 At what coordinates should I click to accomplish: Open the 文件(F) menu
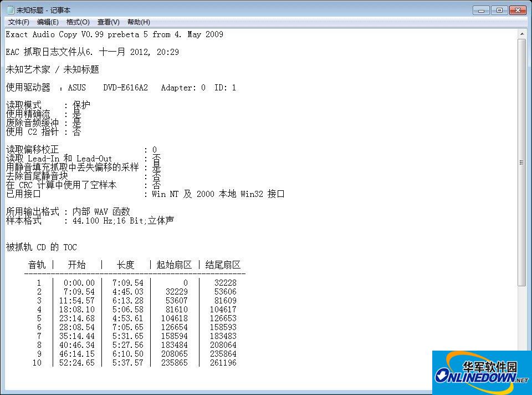click(19, 22)
